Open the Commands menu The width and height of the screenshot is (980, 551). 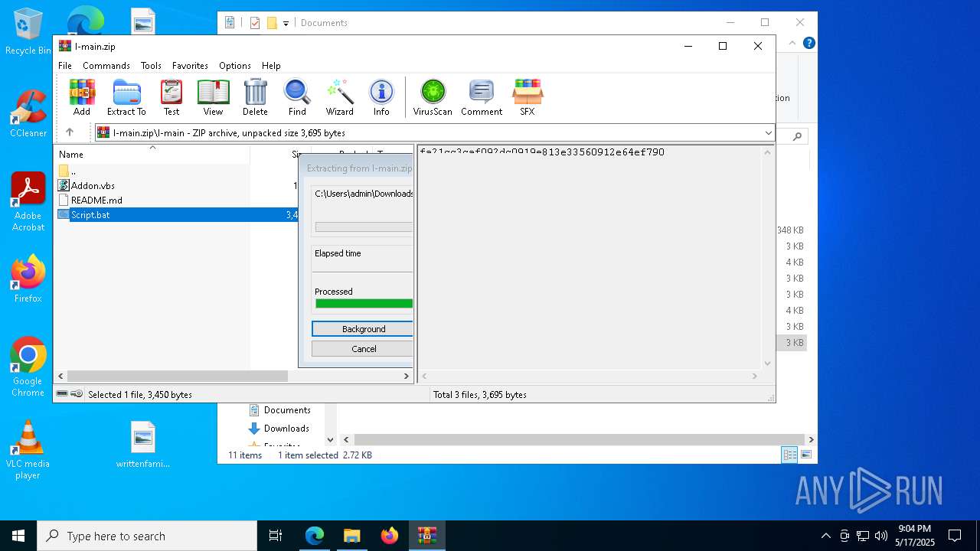point(106,66)
